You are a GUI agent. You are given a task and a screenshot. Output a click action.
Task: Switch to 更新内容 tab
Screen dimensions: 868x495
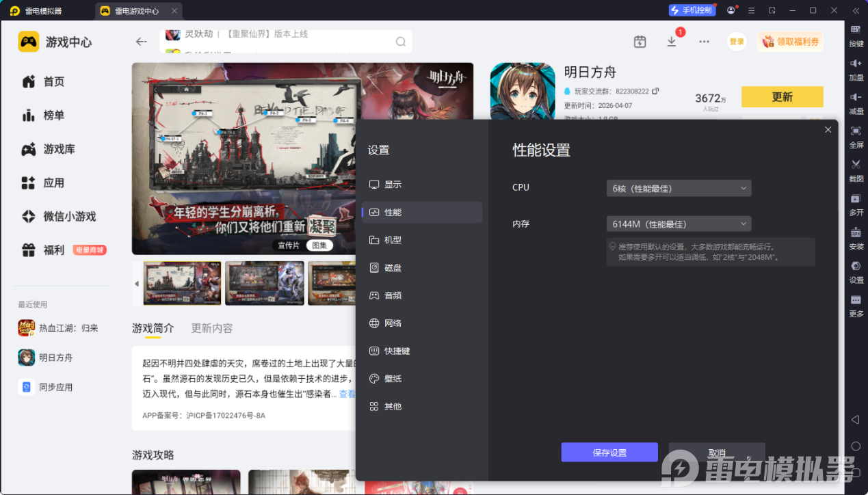click(x=212, y=328)
